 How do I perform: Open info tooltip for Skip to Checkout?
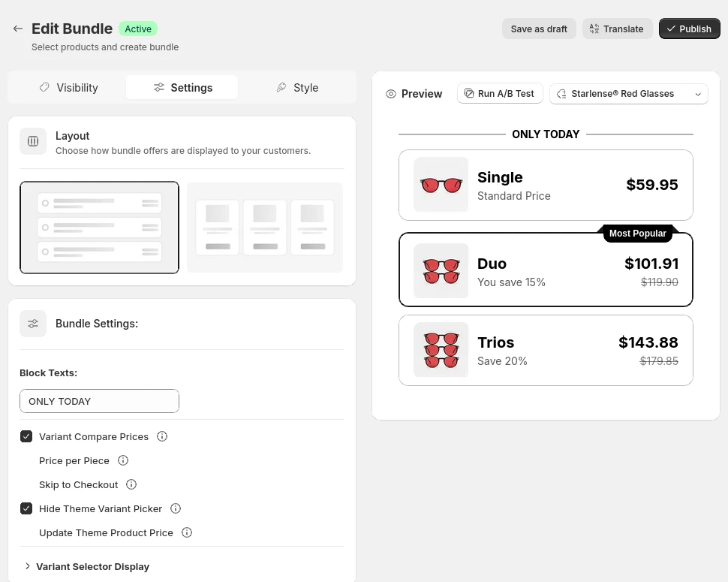tap(131, 485)
